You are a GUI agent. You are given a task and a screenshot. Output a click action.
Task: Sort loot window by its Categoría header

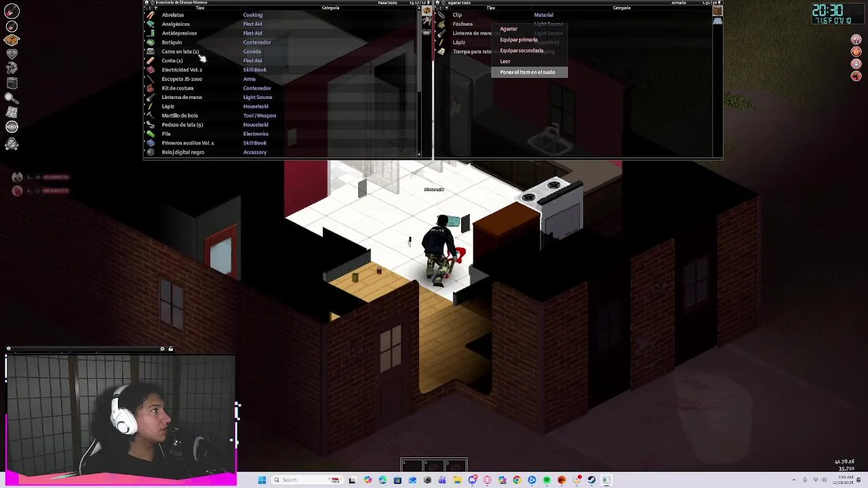(x=622, y=8)
